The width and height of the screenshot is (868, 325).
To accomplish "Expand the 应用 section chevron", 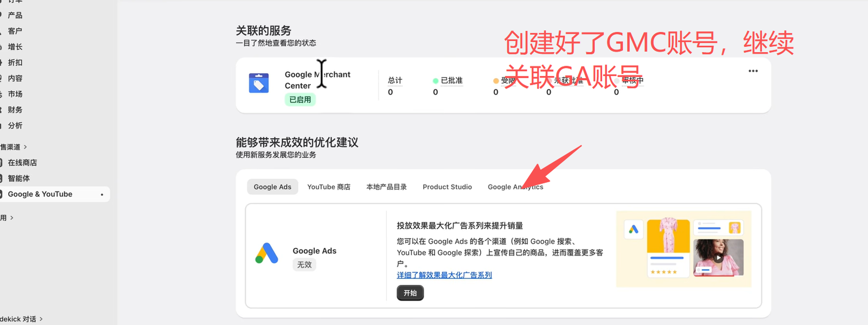I will tap(12, 218).
